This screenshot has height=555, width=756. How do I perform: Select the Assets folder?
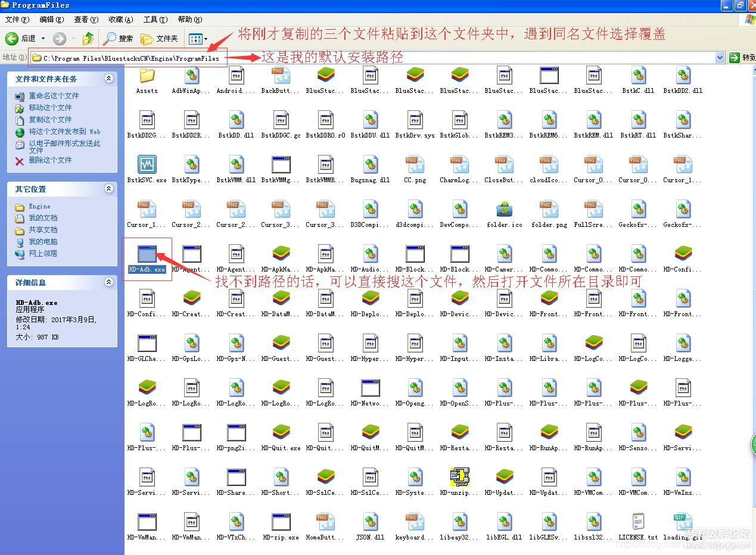coord(147,80)
